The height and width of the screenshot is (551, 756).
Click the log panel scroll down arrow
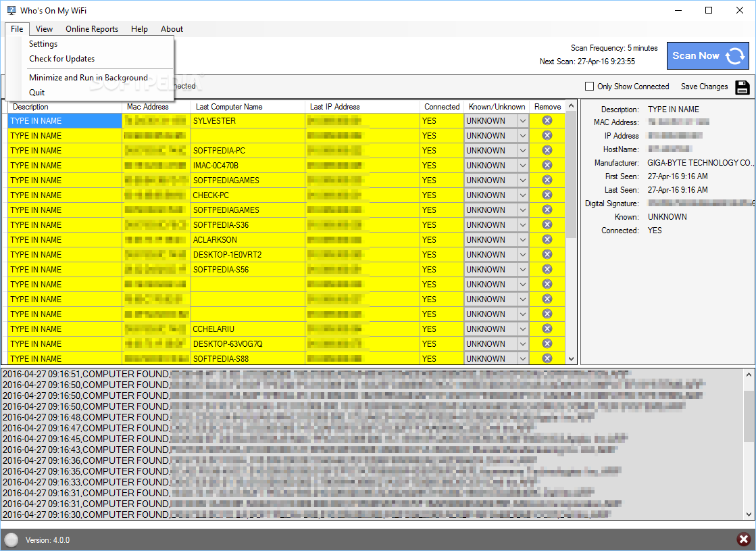point(749,514)
